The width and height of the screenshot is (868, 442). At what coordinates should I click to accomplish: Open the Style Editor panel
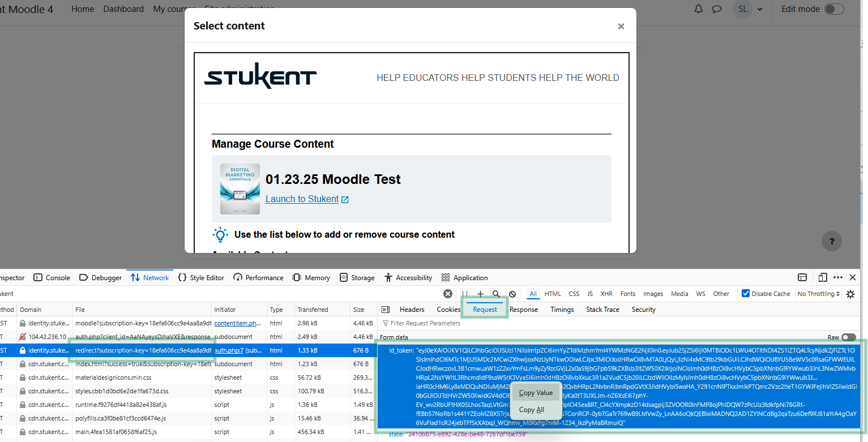(x=201, y=277)
